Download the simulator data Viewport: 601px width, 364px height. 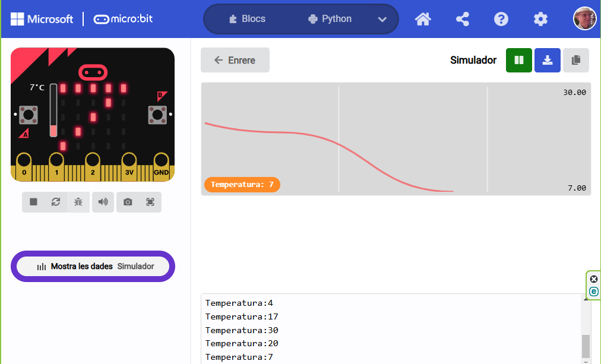(548, 60)
